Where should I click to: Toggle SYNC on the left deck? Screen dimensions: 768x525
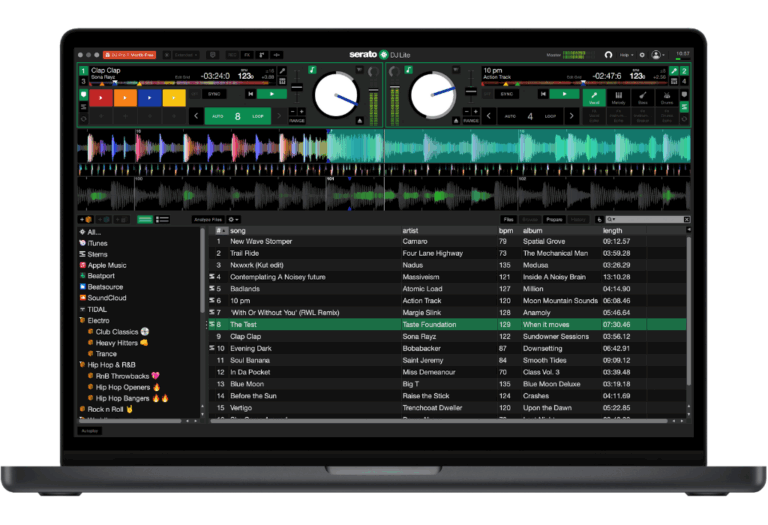[x=214, y=94]
